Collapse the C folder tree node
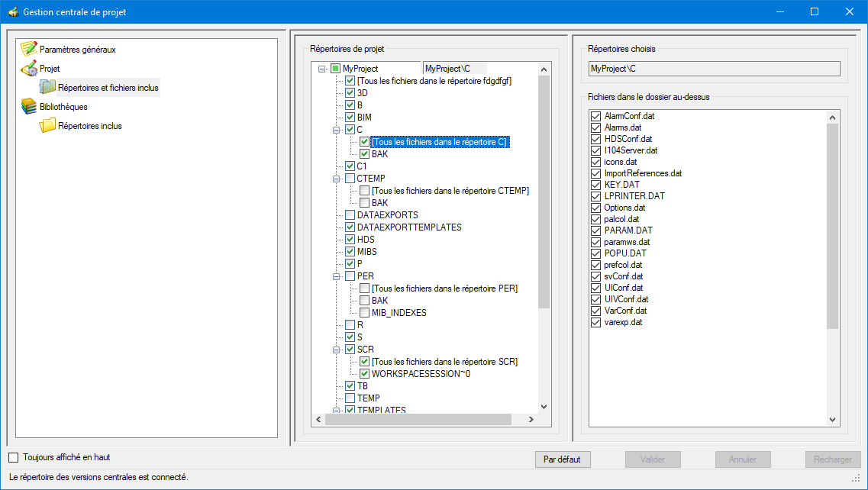 point(337,130)
